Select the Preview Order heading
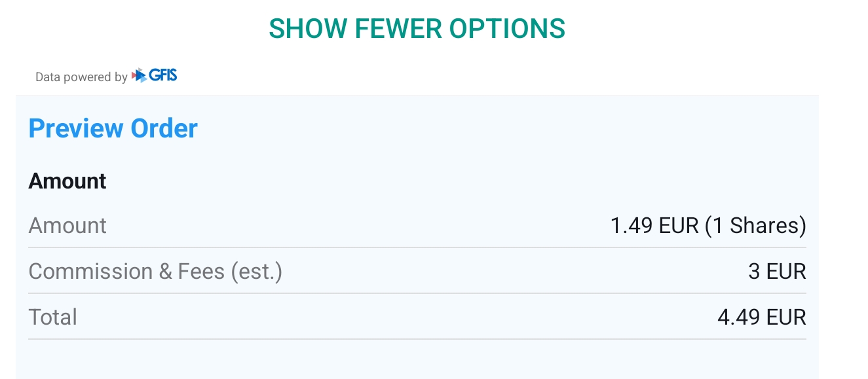This screenshot has width=868, height=379. coord(113,128)
